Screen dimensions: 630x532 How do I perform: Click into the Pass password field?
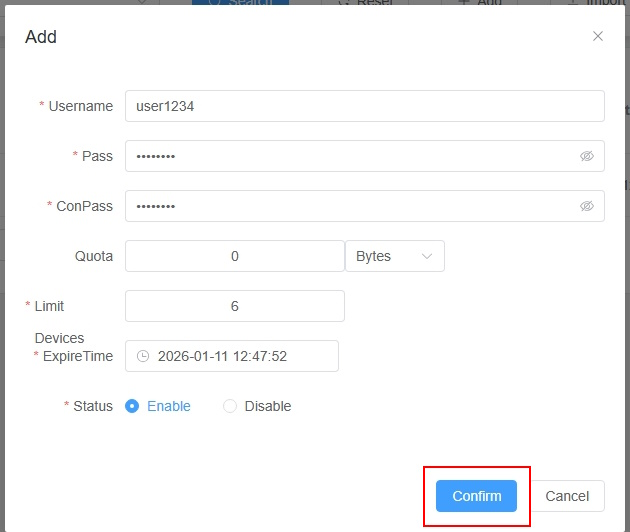pos(350,156)
